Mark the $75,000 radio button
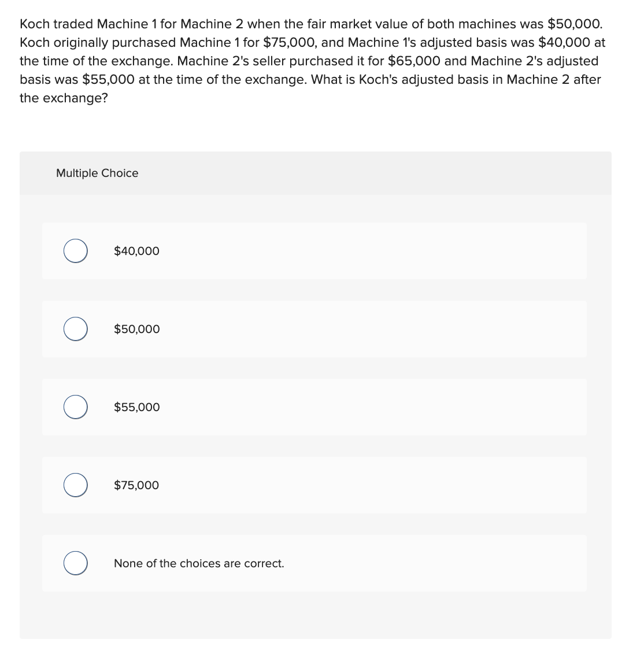644x665 pixels. [x=76, y=485]
